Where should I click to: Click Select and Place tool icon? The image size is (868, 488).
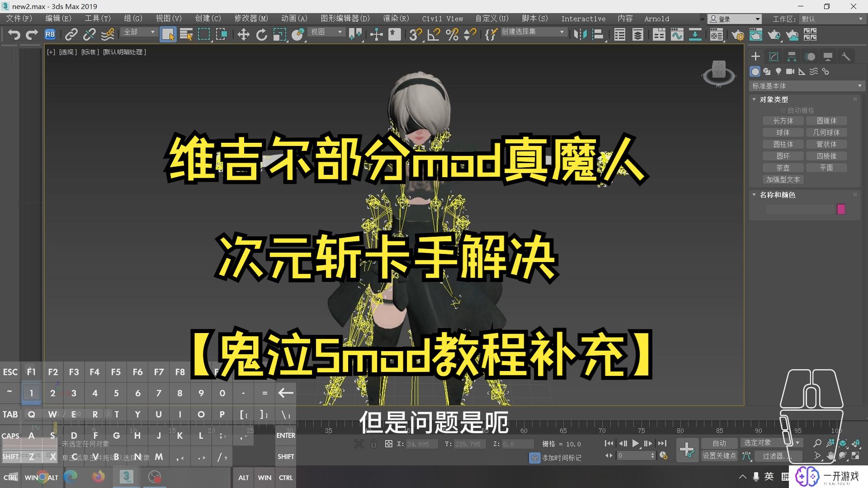(x=297, y=34)
